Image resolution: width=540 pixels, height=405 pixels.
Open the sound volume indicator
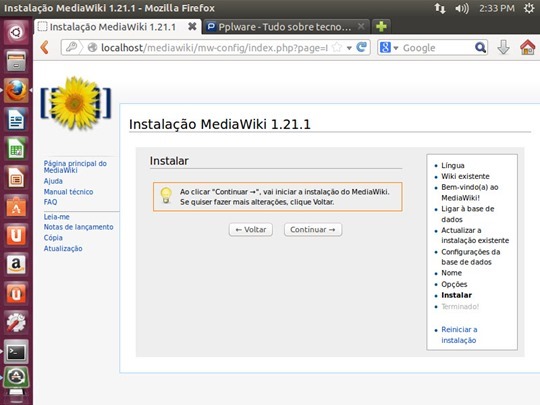462,8
